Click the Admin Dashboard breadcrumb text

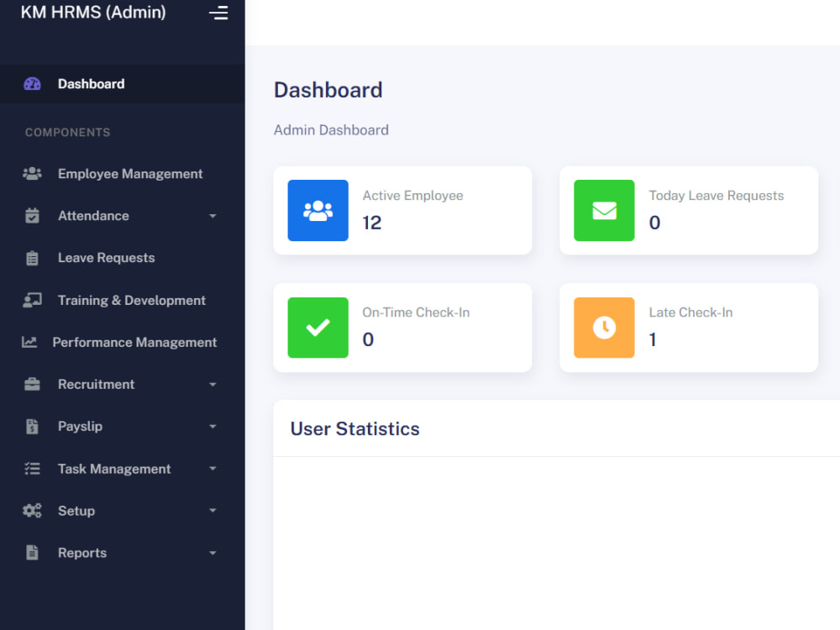tap(331, 130)
